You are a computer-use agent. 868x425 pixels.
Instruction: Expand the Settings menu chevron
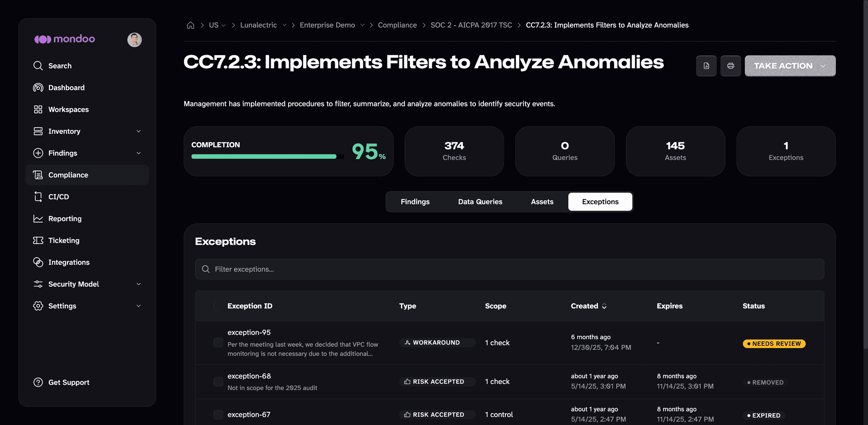[x=139, y=306]
